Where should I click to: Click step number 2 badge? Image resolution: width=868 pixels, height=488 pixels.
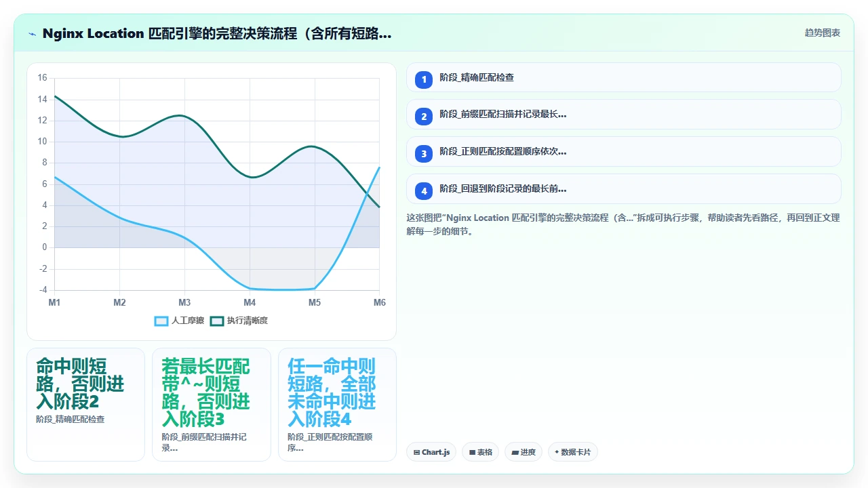[x=424, y=117]
